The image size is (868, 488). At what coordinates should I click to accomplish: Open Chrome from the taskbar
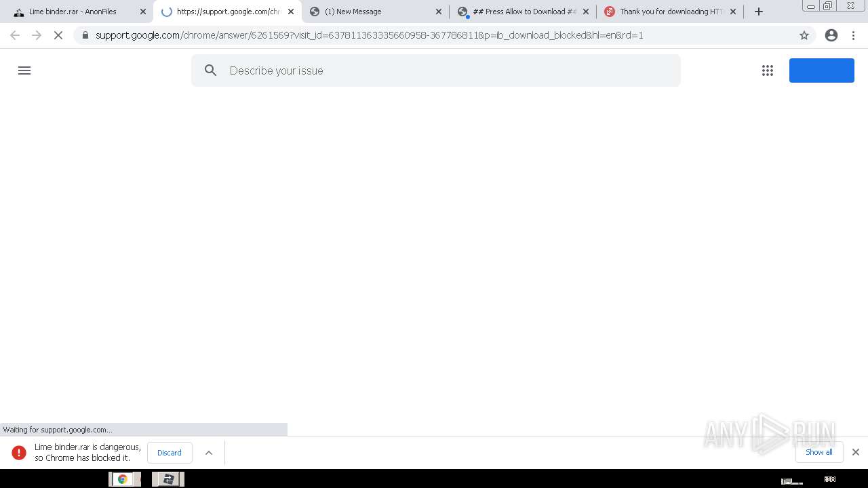pos(123,479)
